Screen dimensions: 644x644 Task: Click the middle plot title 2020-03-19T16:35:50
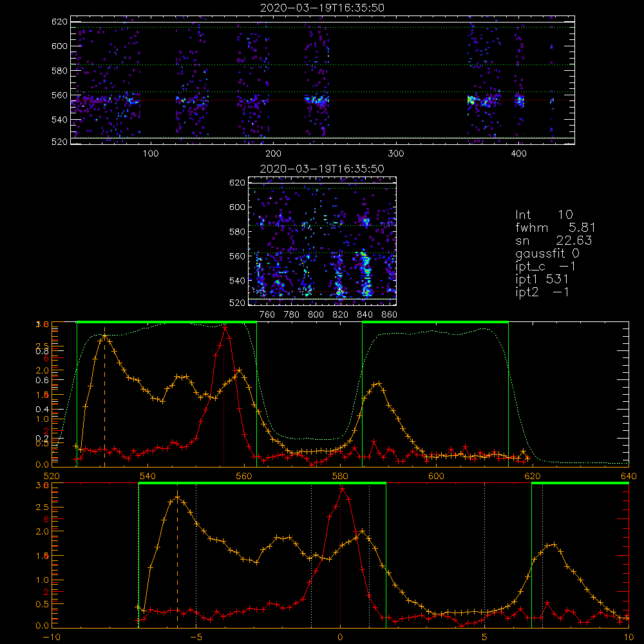point(322,169)
